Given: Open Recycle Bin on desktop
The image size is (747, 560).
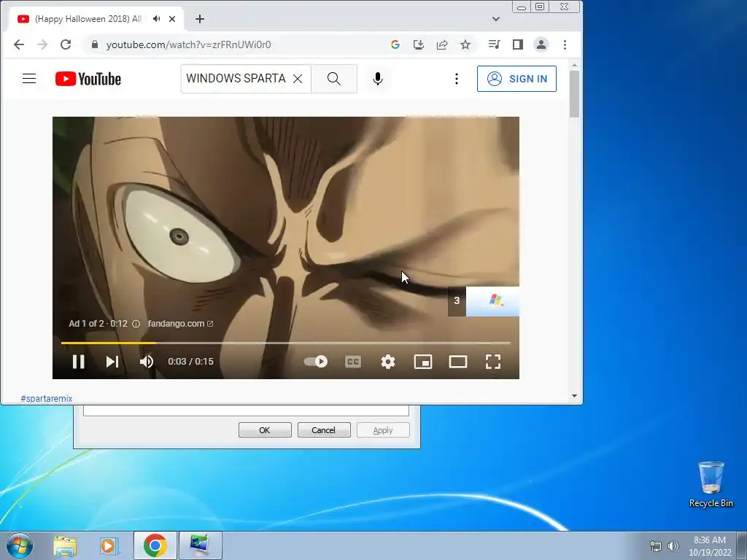Looking at the screenshot, I should pos(711,484).
